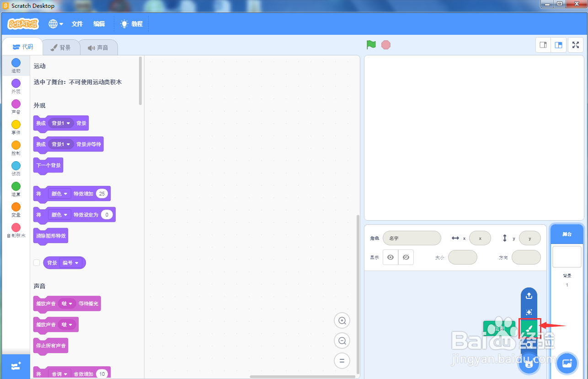Viewport: 588px width, 379px height.
Task: Click the value 25 in 特效增加 block
Action: point(102,194)
